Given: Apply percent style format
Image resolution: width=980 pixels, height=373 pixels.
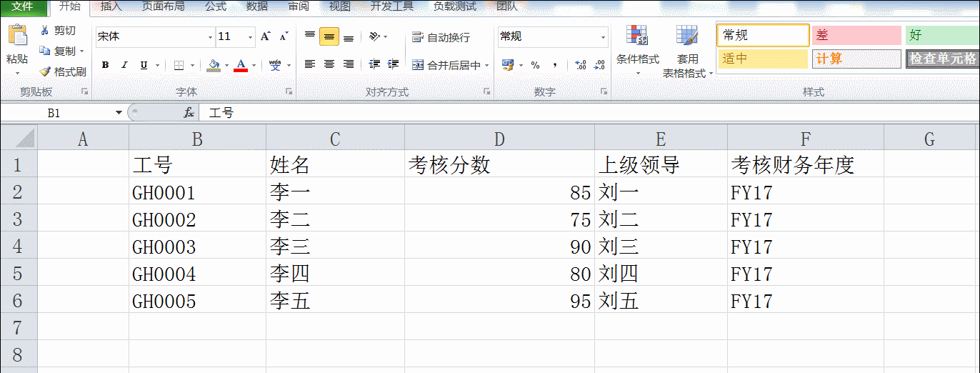Looking at the screenshot, I should 535,65.
